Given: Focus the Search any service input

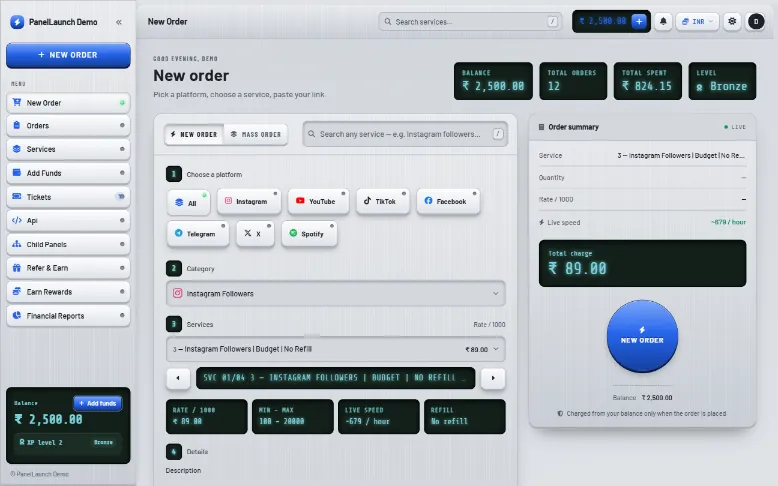Looking at the screenshot, I should point(405,134).
